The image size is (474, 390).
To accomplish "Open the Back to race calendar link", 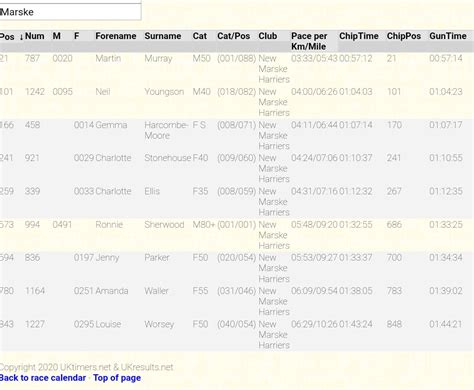I will 43,378.
